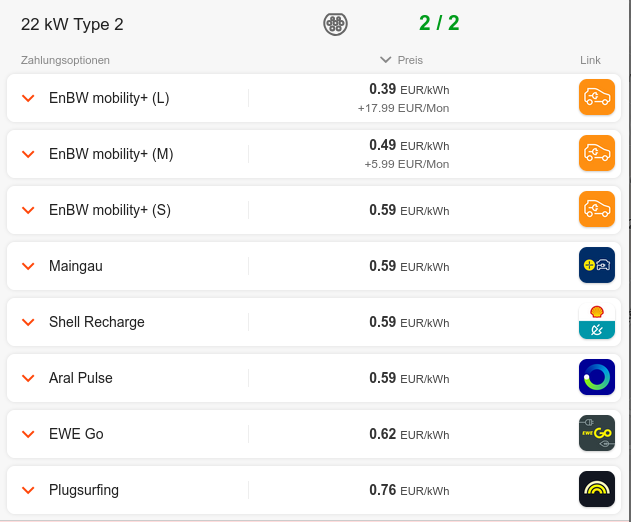Click the Type 2 connector plug icon
This screenshot has width=631, height=522.
click(x=335, y=24)
